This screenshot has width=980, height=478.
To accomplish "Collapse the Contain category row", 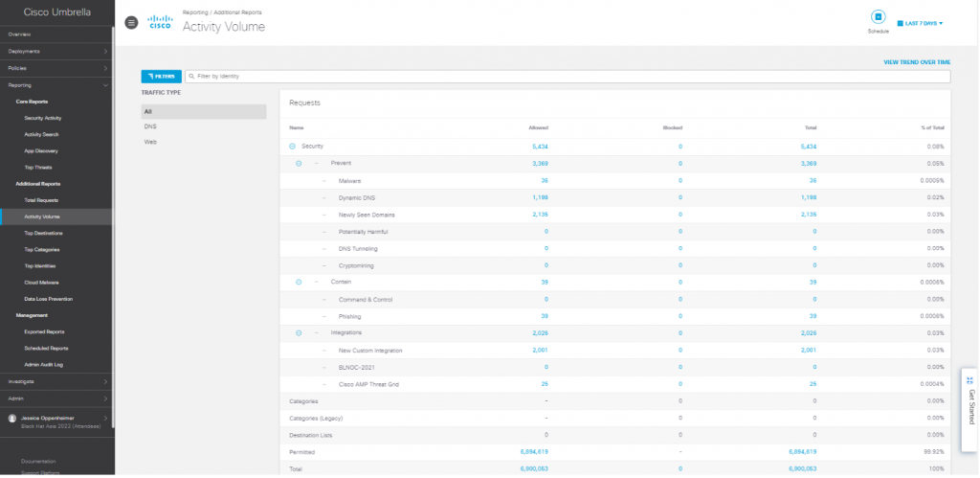I will click(x=299, y=282).
